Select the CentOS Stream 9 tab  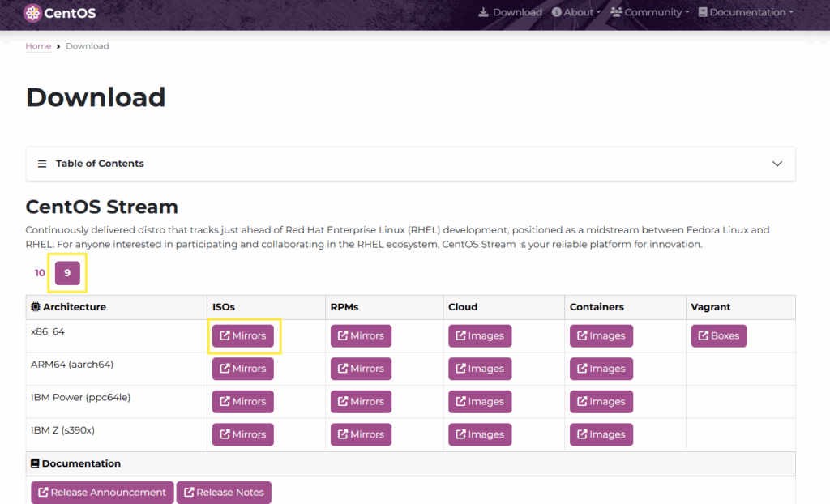click(x=67, y=273)
